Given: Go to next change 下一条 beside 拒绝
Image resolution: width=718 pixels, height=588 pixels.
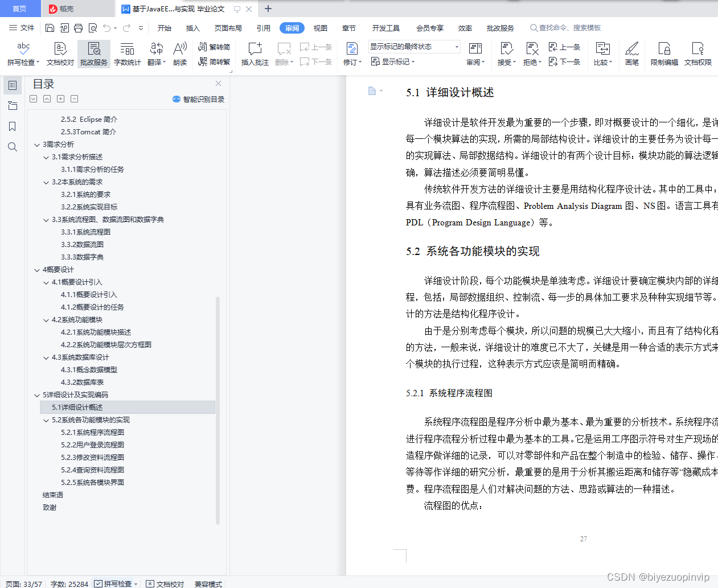Looking at the screenshot, I should tap(564, 61).
